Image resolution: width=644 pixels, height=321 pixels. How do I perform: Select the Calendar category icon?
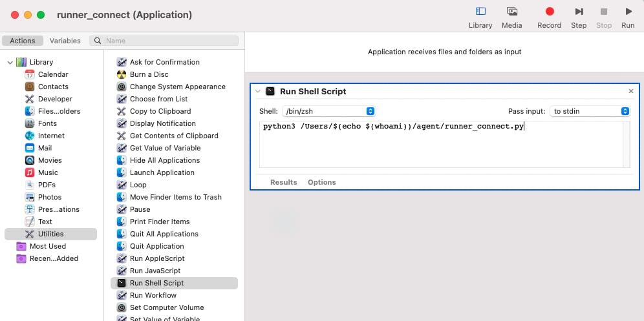pyautogui.click(x=30, y=74)
